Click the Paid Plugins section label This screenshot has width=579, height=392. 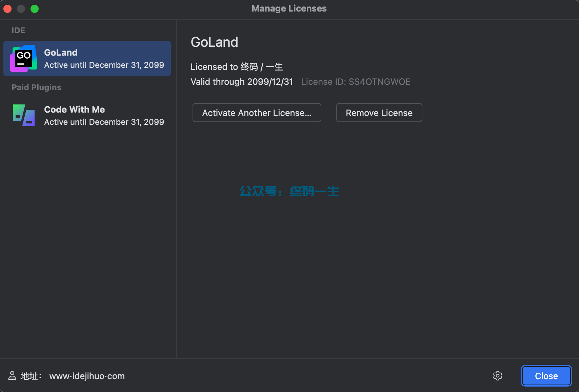[x=37, y=87]
